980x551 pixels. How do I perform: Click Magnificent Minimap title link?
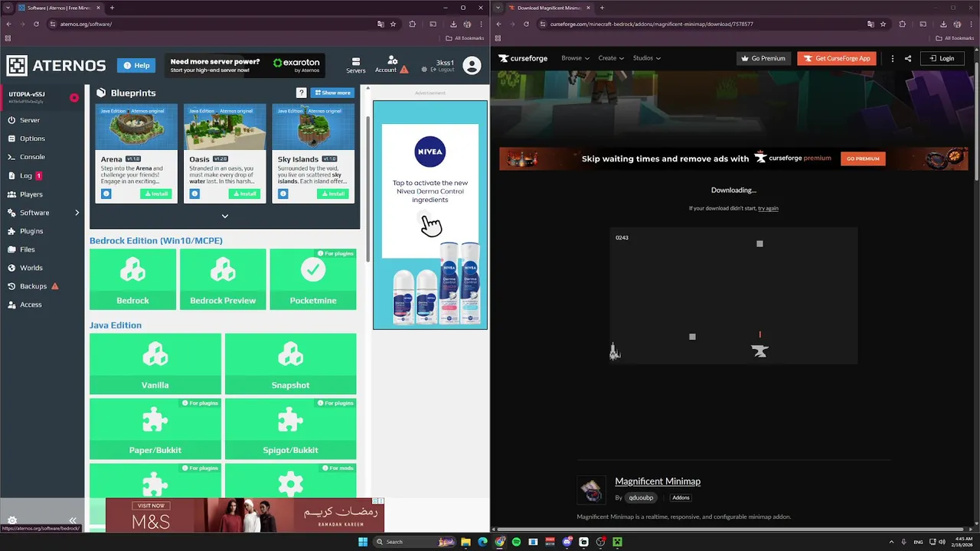click(x=658, y=481)
